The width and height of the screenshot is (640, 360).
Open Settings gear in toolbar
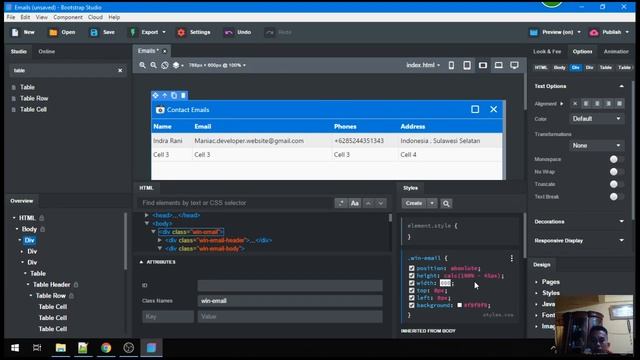pos(181,32)
